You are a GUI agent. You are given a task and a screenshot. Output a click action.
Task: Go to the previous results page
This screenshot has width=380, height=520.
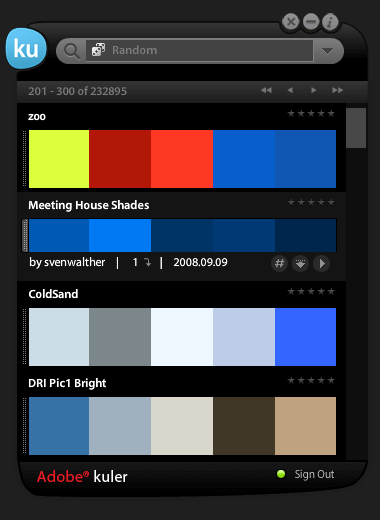[x=290, y=90]
